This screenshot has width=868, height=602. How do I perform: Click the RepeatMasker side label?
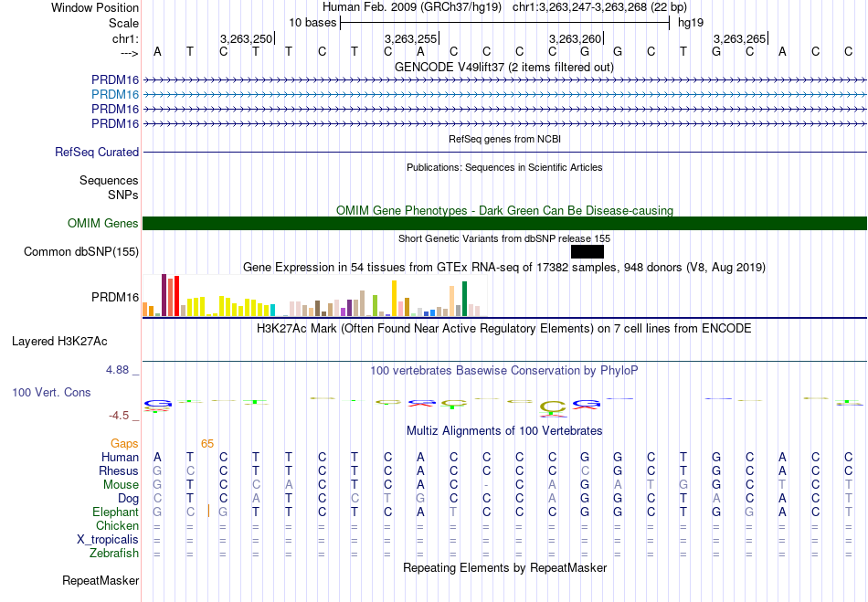tap(101, 580)
